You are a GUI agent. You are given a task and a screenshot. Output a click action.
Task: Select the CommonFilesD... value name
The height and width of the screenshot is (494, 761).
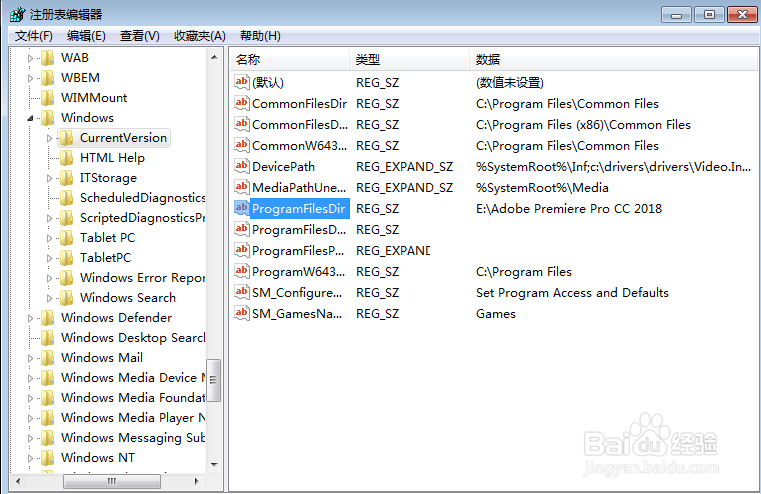click(300, 125)
